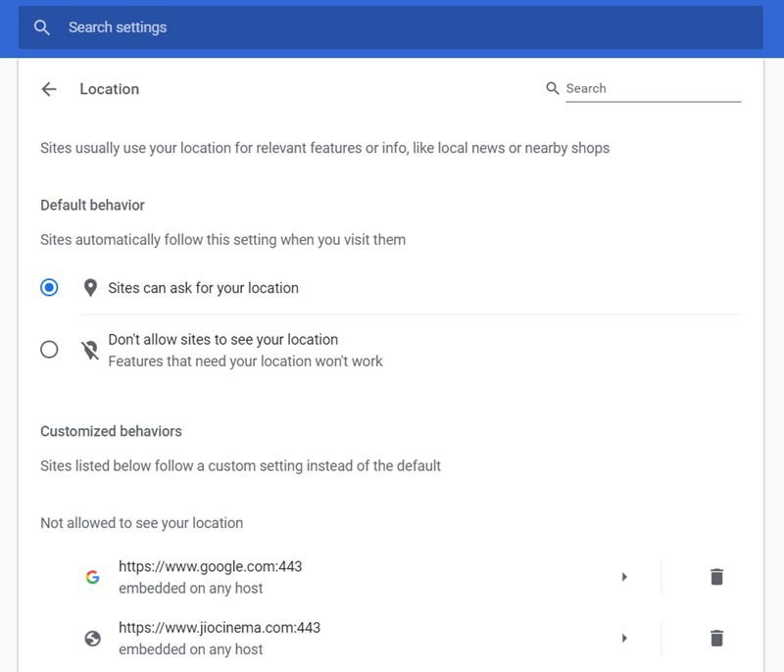Expand details for google.com entry
Screen dimensions: 784x672
tap(625, 577)
